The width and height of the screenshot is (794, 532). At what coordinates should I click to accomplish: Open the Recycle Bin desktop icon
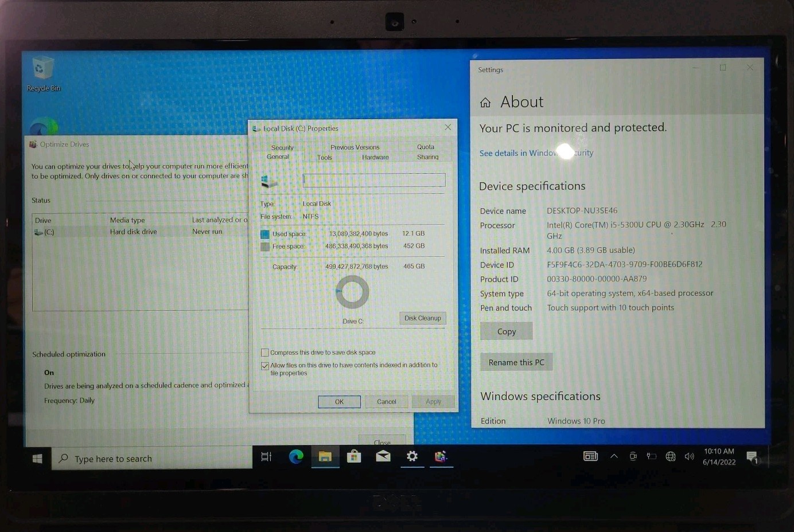(x=43, y=74)
